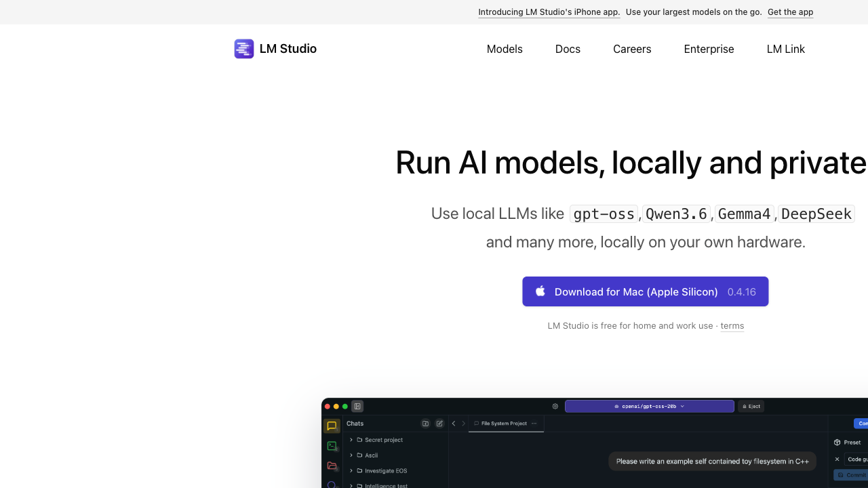This screenshot has height=488, width=868.
Task: Open the Docs nav item
Action: [x=568, y=49]
